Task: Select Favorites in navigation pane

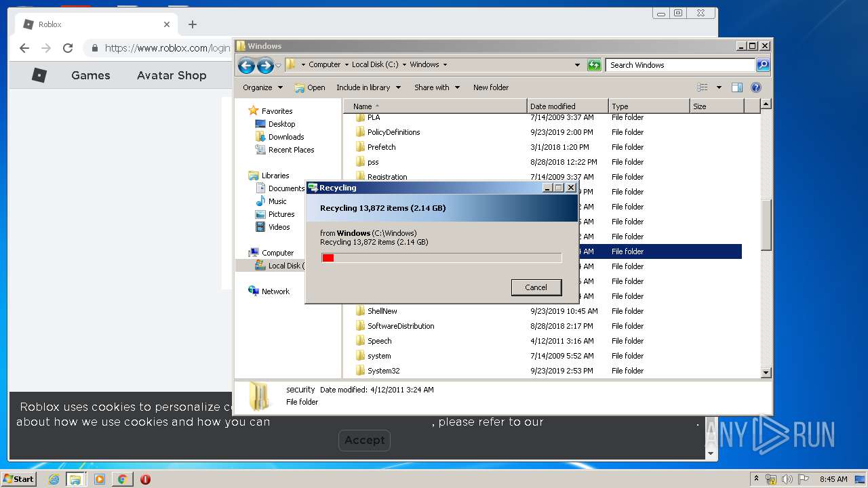Action: [x=271, y=111]
